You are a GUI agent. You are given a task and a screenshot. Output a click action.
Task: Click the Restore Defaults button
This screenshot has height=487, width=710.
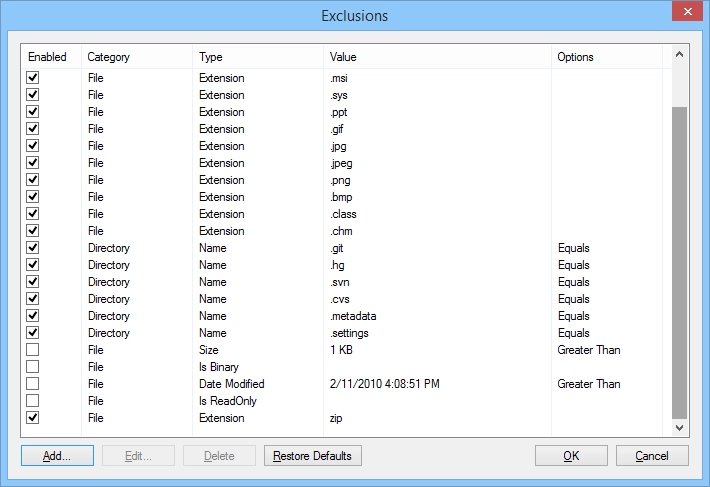pos(312,455)
